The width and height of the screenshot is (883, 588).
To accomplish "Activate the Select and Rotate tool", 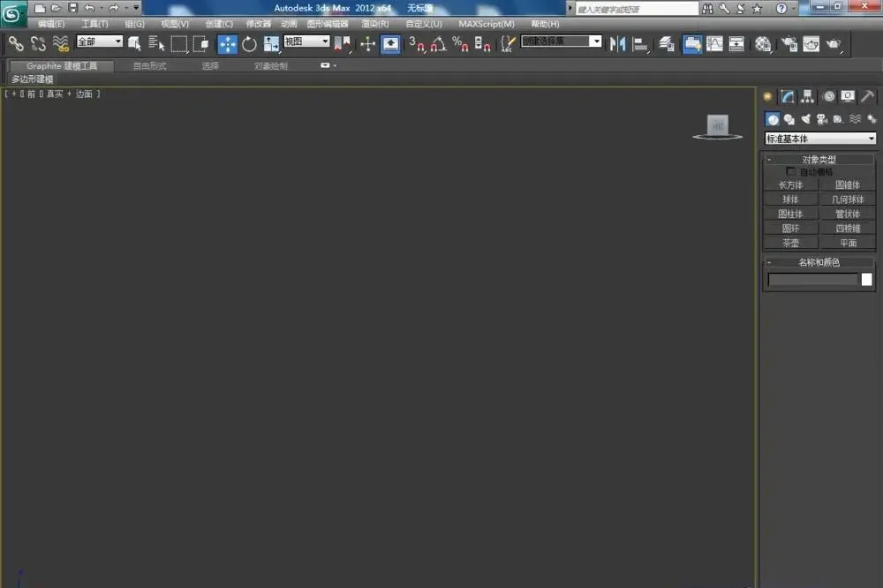I will click(249, 44).
